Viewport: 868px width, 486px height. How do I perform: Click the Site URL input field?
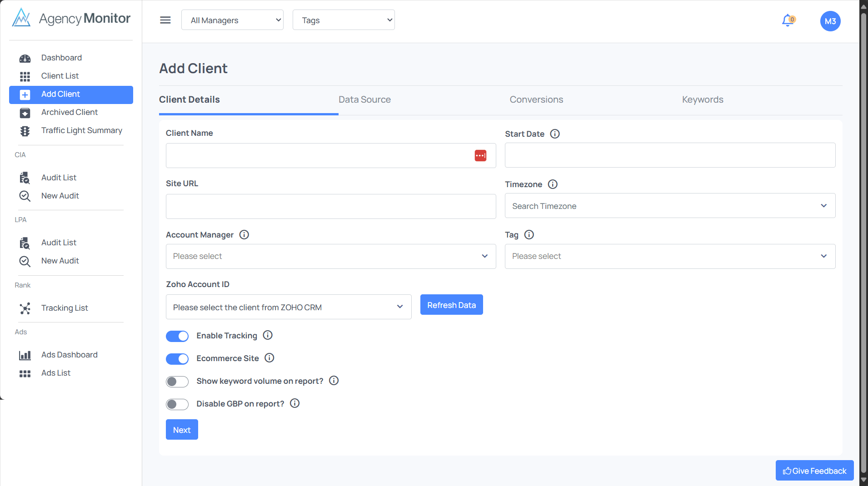331,206
